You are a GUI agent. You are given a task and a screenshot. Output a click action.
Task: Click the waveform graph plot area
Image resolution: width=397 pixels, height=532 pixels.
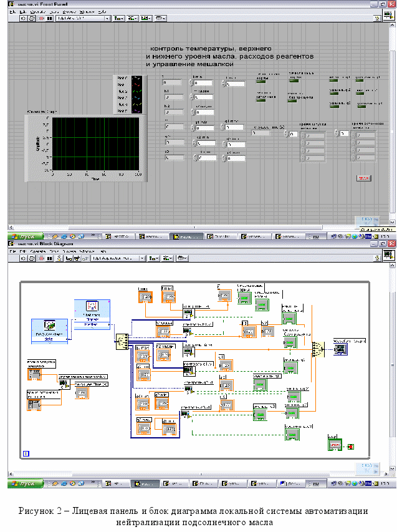[x=95, y=144]
